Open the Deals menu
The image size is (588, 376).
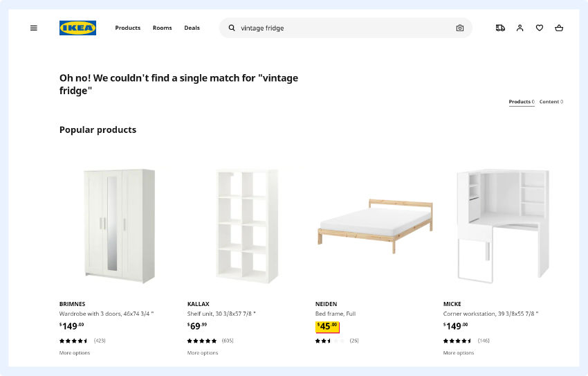click(x=192, y=28)
